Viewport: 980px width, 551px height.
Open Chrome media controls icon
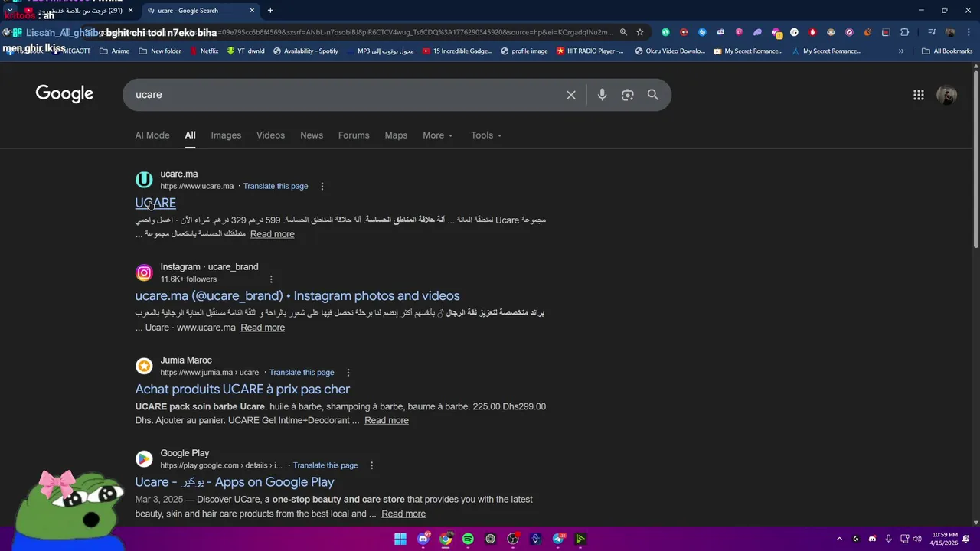[x=931, y=32]
